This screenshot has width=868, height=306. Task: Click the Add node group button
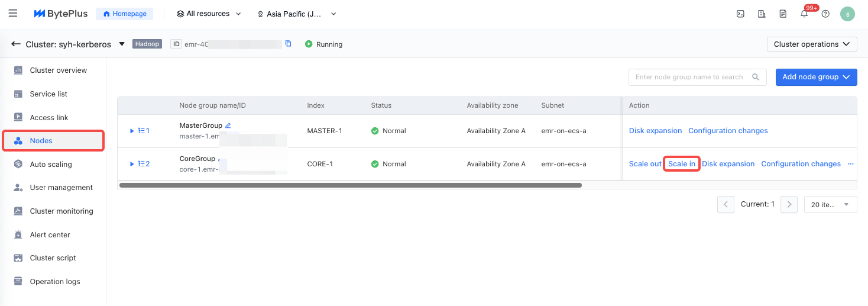(815, 77)
